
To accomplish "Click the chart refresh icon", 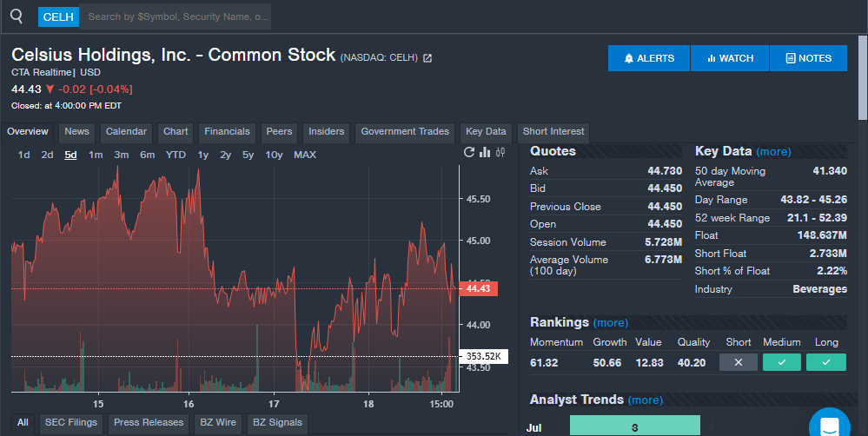I will [469, 152].
